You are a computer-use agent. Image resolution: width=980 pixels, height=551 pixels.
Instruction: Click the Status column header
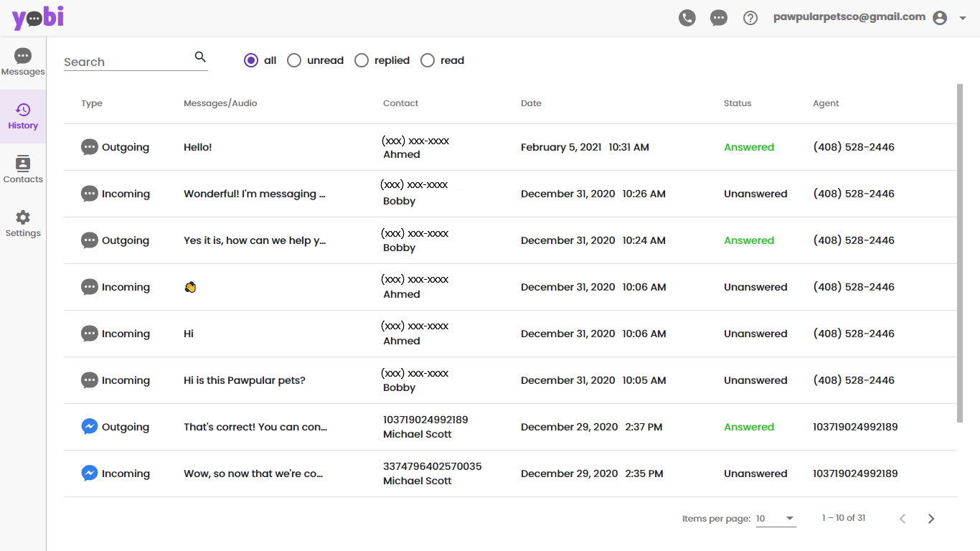pyautogui.click(x=738, y=103)
